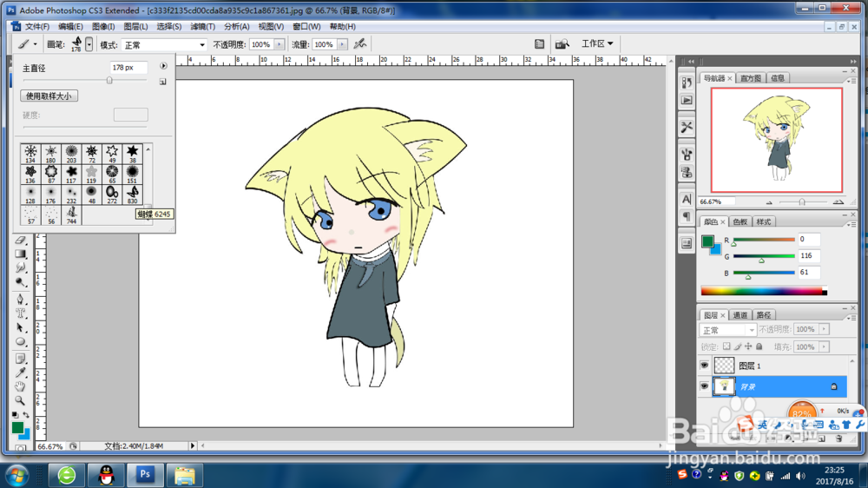The image size is (868, 488).
Task: Zoom out button in Navigator panel
Action: [769, 202]
